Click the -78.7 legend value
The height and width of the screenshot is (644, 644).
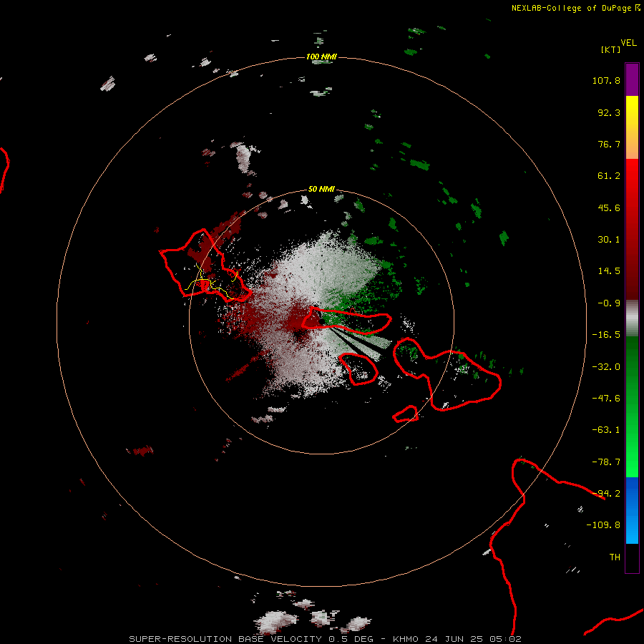pos(606,462)
